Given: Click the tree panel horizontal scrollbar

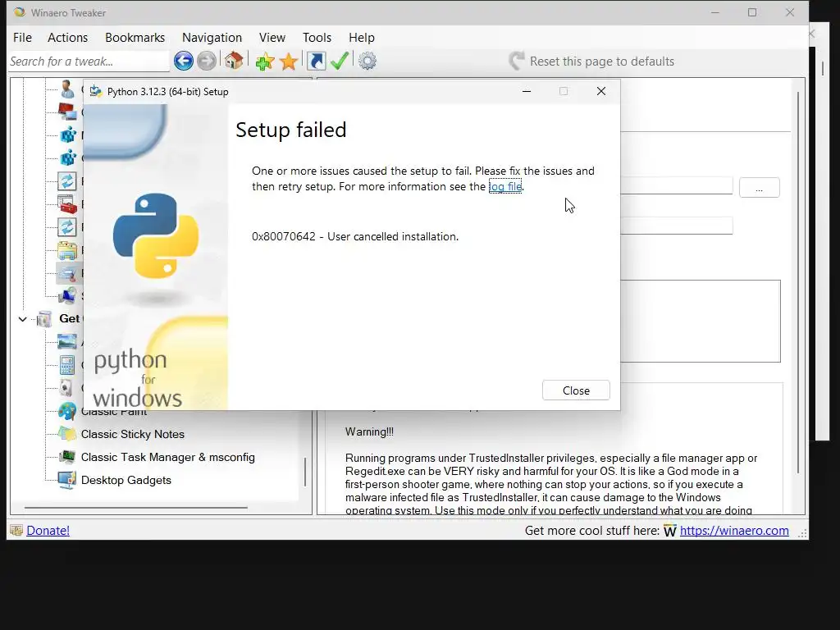Looking at the screenshot, I should click(136, 507).
